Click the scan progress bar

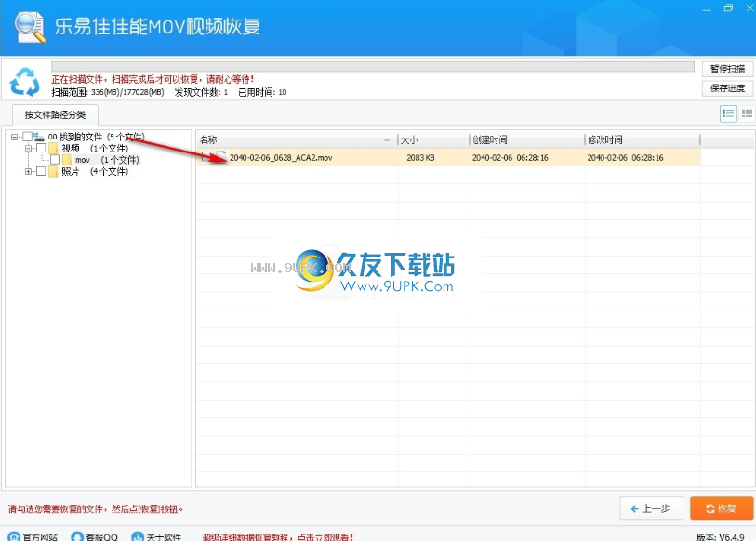[x=373, y=67]
